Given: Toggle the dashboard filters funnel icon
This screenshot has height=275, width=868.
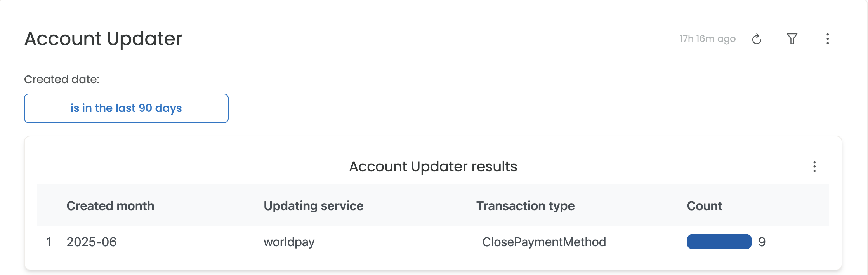Looking at the screenshot, I should tap(792, 39).
